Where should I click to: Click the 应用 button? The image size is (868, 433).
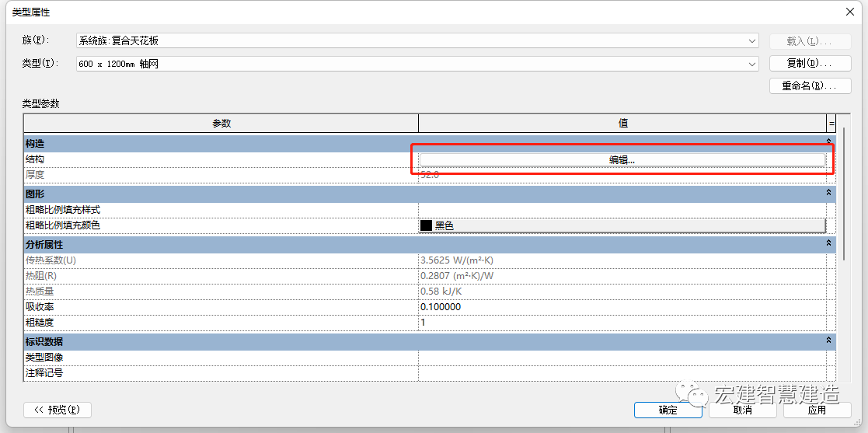(x=817, y=410)
